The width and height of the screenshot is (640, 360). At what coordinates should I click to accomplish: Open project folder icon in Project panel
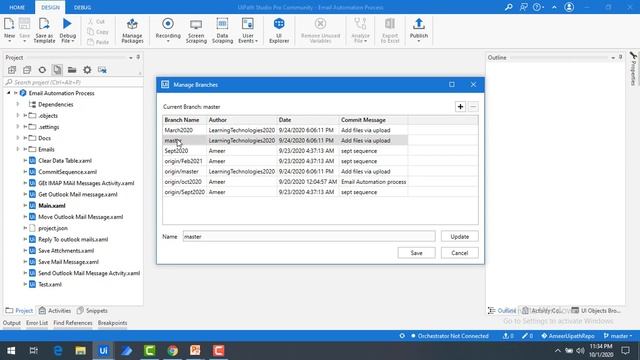click(x=72, y=70)
